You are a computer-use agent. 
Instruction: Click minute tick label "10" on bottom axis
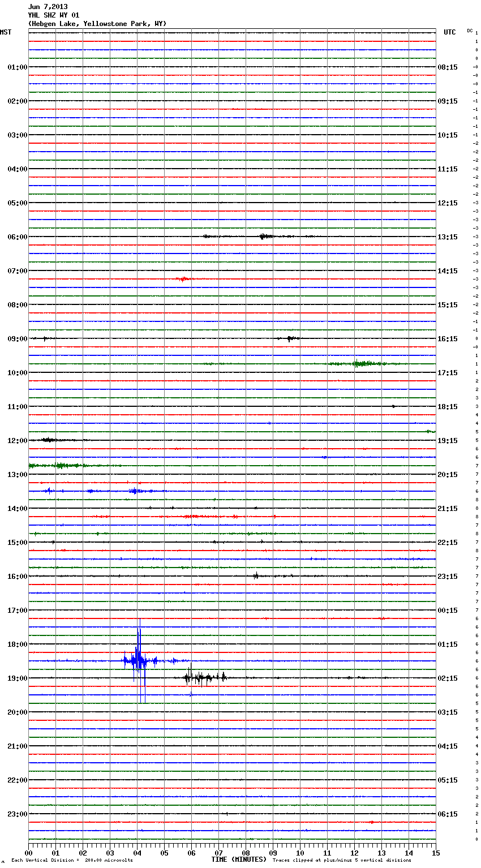[x=300, y=853]
